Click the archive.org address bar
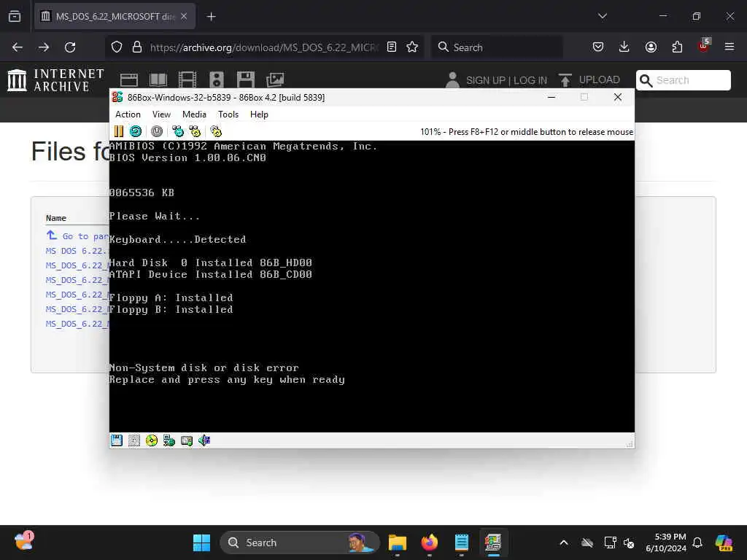This screenshot has height=560, width=747. [x=264, y=47]
